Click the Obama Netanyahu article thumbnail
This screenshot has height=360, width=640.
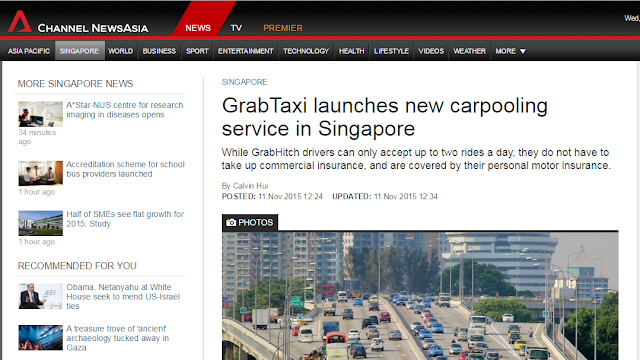click(40, 296)
